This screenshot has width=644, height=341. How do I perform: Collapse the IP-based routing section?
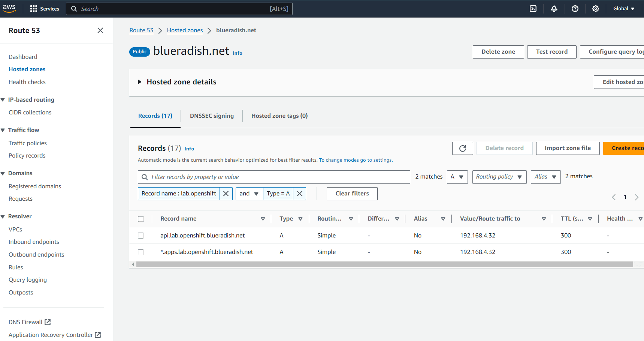point(3,100)
